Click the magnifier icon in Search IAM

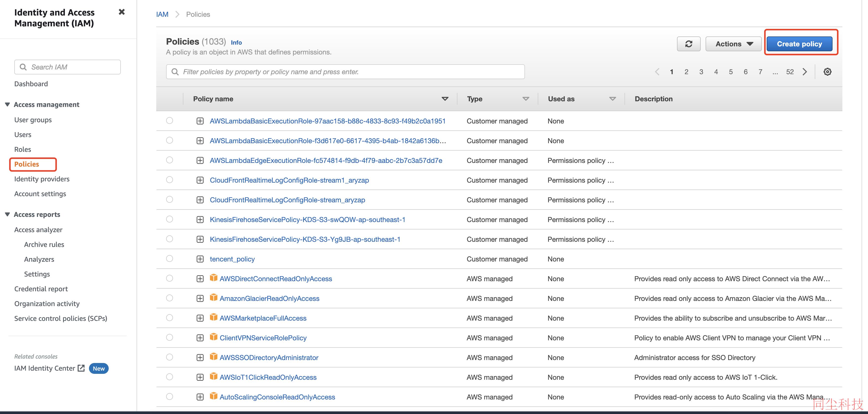[23, 67]
